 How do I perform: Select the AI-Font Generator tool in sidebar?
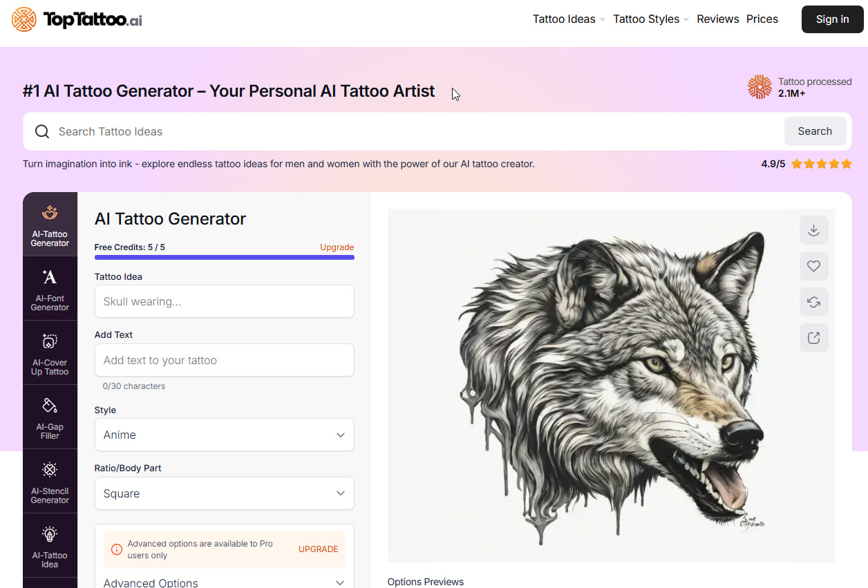pyautogui.click(x=49, y=289)
